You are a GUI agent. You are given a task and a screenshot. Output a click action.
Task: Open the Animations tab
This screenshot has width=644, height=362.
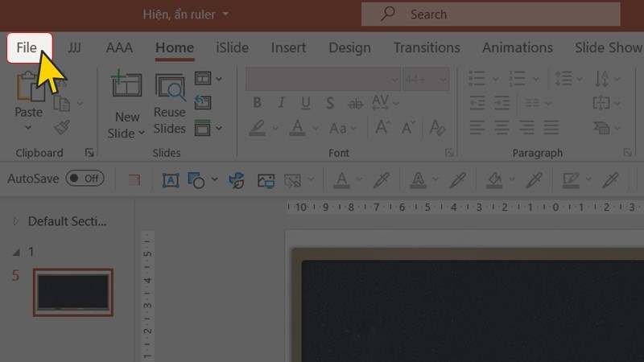(518, 48)
